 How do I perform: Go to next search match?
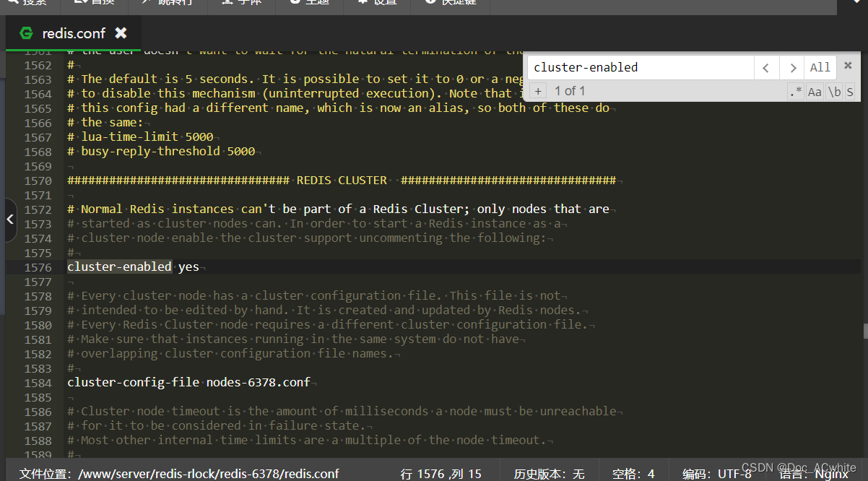[x=793, y=68]
